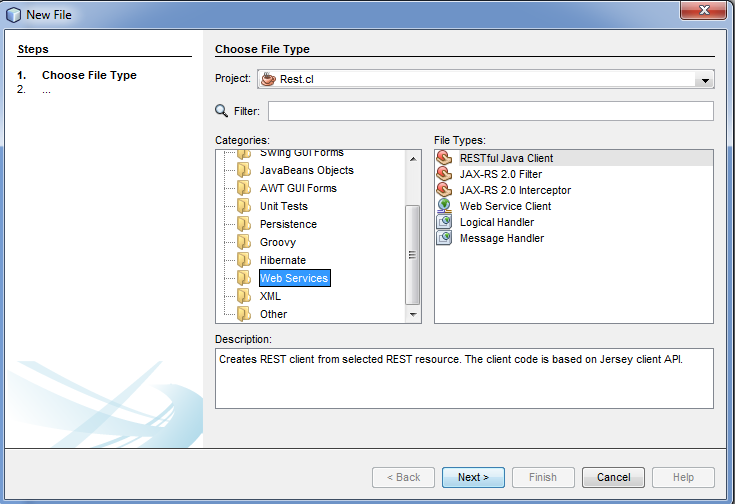735x504 pixels.
Task: Click the Other folder icon
Action: click(x=244, y=314)
